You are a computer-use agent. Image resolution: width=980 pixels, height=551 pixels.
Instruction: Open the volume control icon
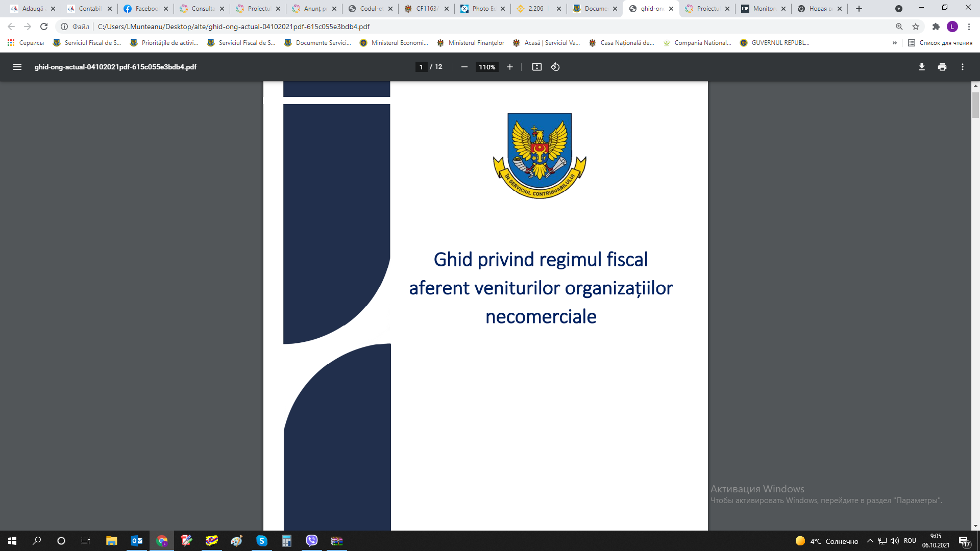coord(895,541)
